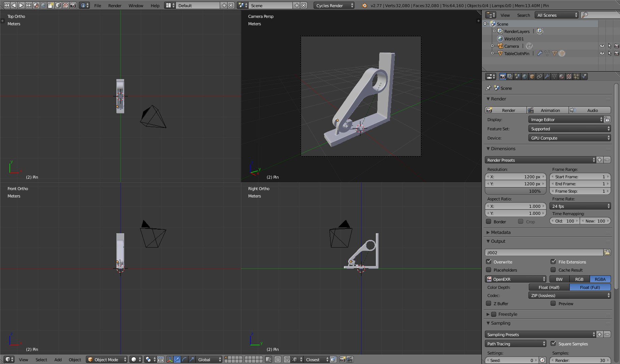Hide the Camera object via eye icon
Viewport: 620px width, 364px height.
pyautogui.click(x=602, y=46)
